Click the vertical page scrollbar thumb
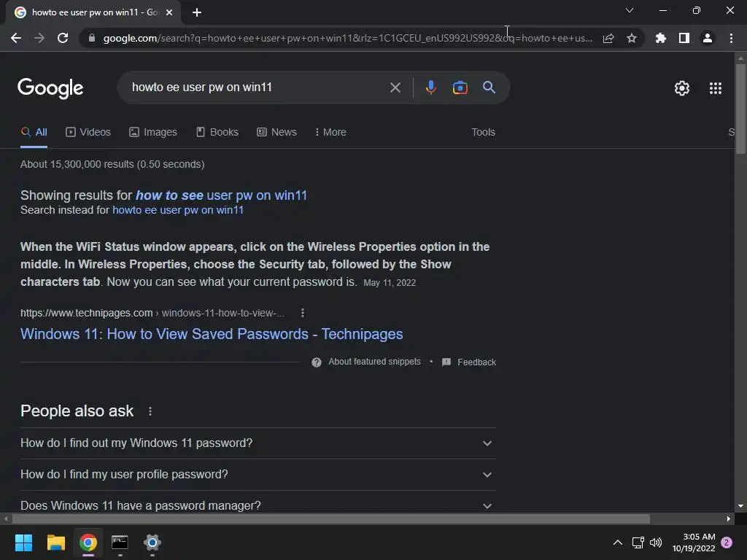This screenshot has width=747, height=560. (740, 109)
